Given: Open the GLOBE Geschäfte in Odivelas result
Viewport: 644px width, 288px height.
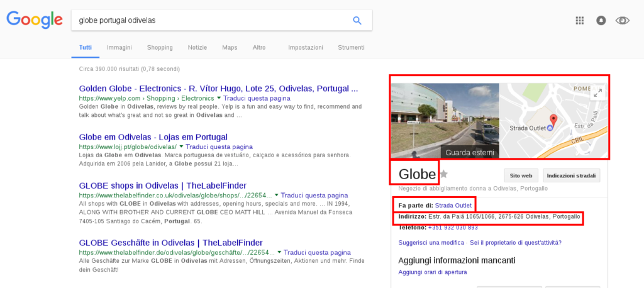Looking at the screenshot, I should 171,242.
